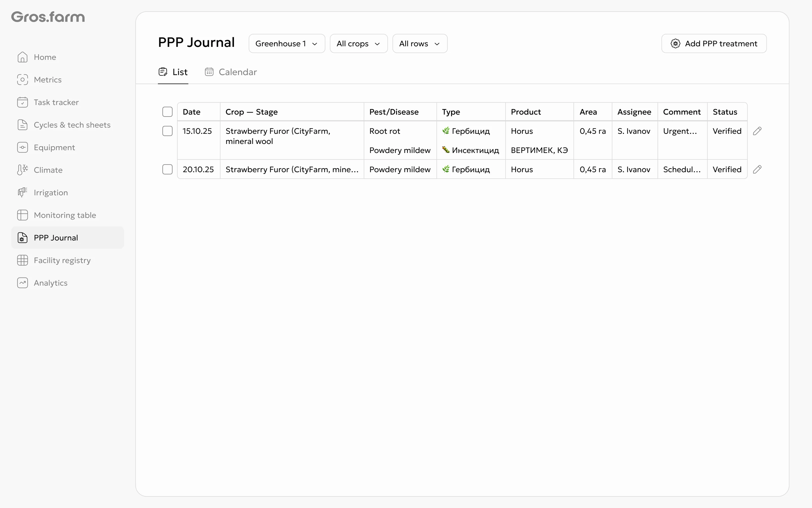Click the List tab notepad icon

163,72
